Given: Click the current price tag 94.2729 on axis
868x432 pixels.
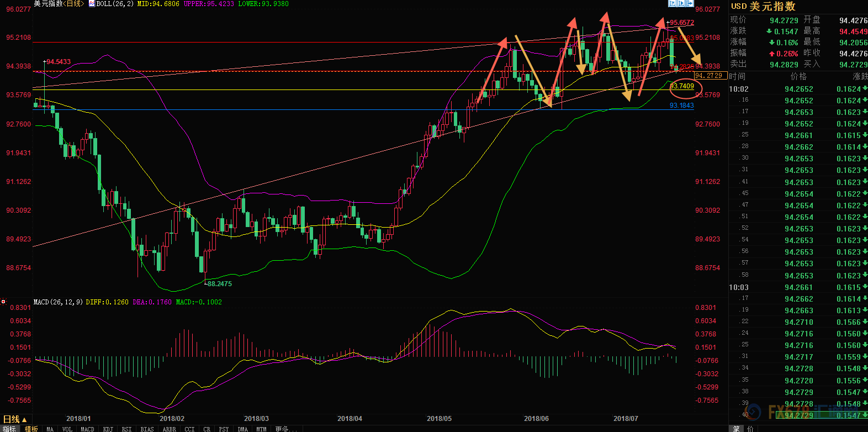Looking at the screenshot, I should [711, 76].
